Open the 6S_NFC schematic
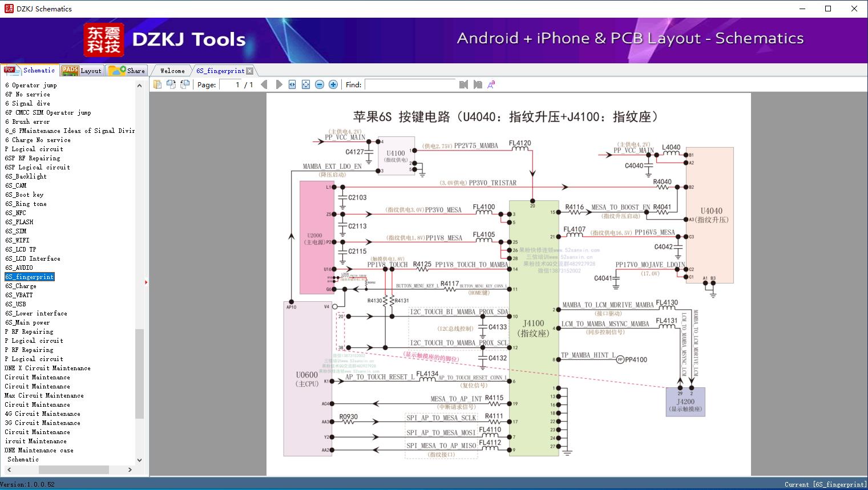Screen dimensions: 868x490 pos(15,213)
